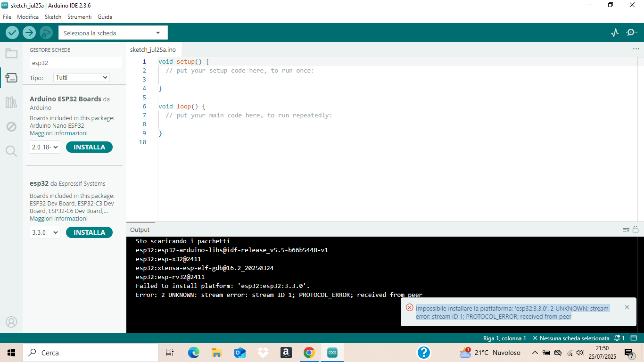
Task: Toggle the bottom panel status icon
Action: click(x=634, y=338)
